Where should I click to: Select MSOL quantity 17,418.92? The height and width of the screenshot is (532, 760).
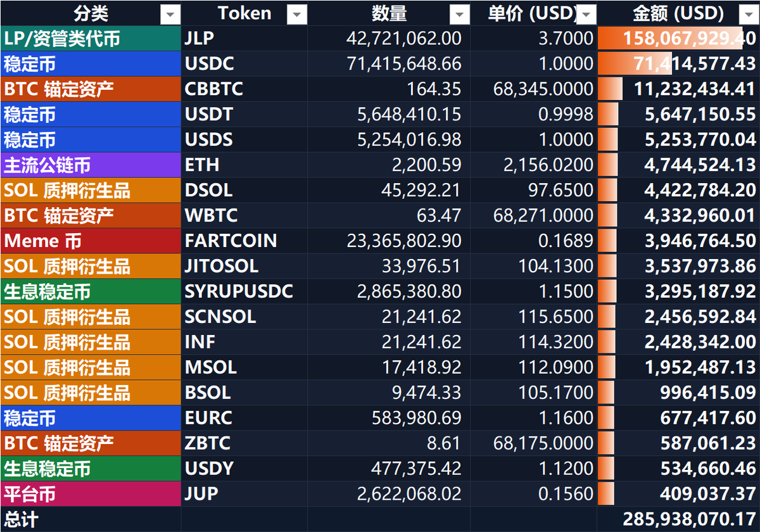[389, 367]
